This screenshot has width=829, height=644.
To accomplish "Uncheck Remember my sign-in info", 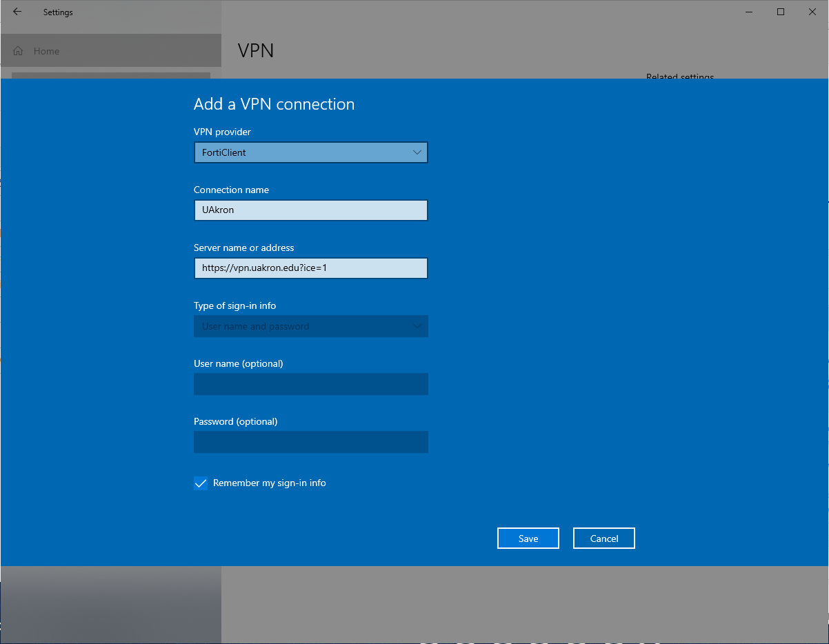I will (x=201, y=483).
